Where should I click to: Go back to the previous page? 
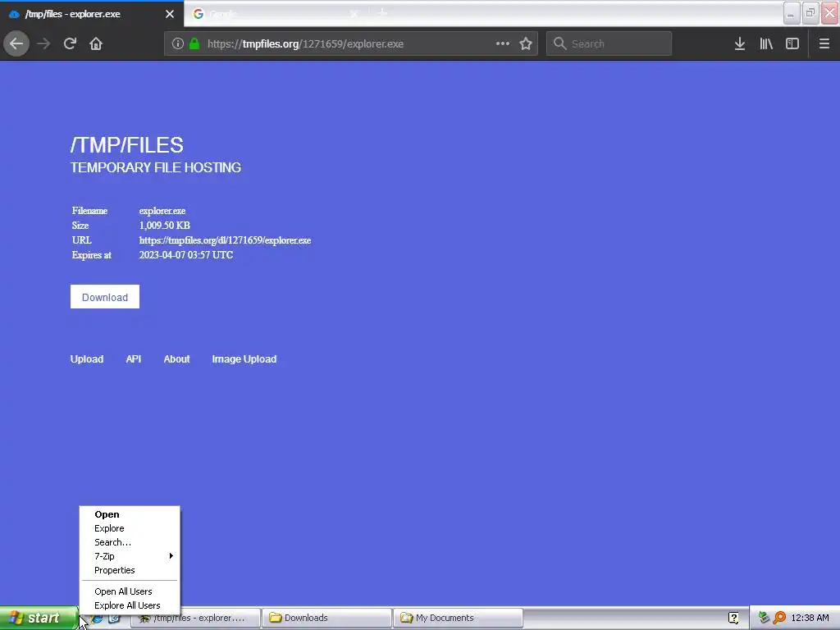[16, 43]
